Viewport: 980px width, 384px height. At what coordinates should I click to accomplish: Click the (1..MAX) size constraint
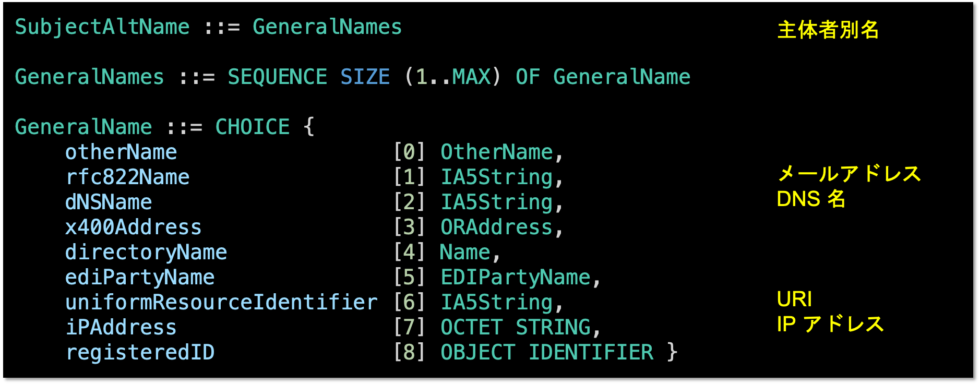[x=452, y=77]
